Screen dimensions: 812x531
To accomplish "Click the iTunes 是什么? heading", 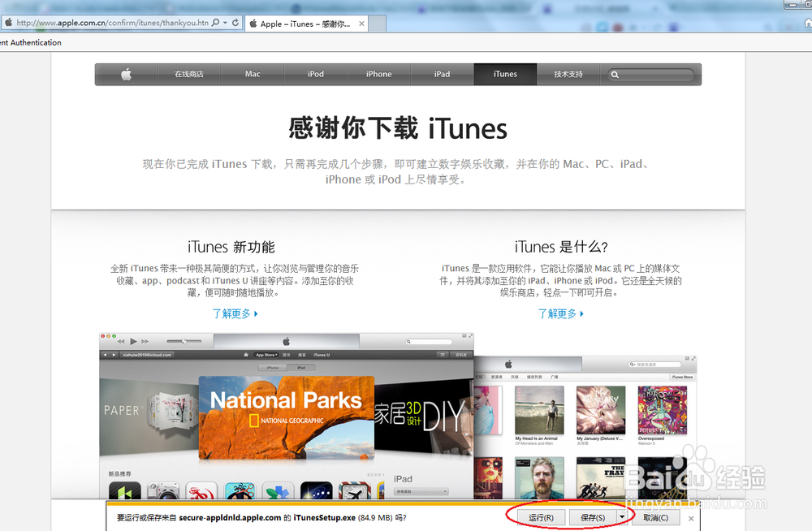I will (x=561, y=247).
